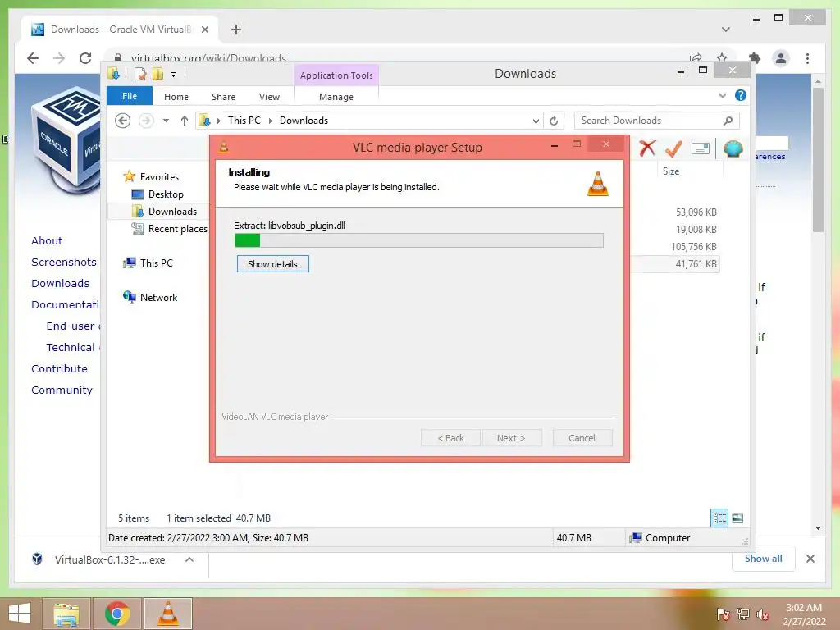Select Downloads in navigation pane
This screenshot has height=630, width=840.
click(x=172, y=212)
